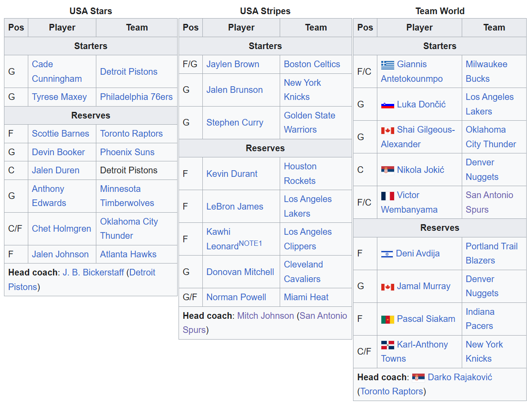
Task: Open the Golden State Warriors link
Action: 310,122
